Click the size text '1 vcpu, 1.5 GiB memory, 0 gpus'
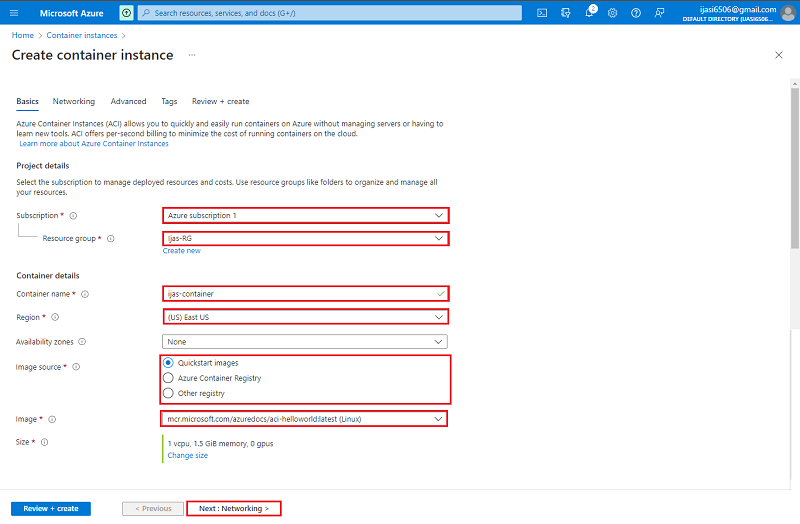 tap(220, 444)
